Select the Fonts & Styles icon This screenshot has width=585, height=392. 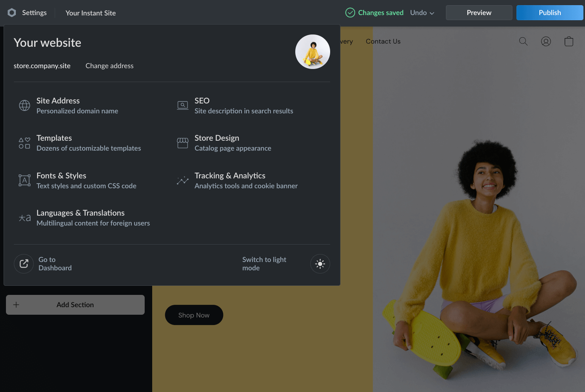24,180
